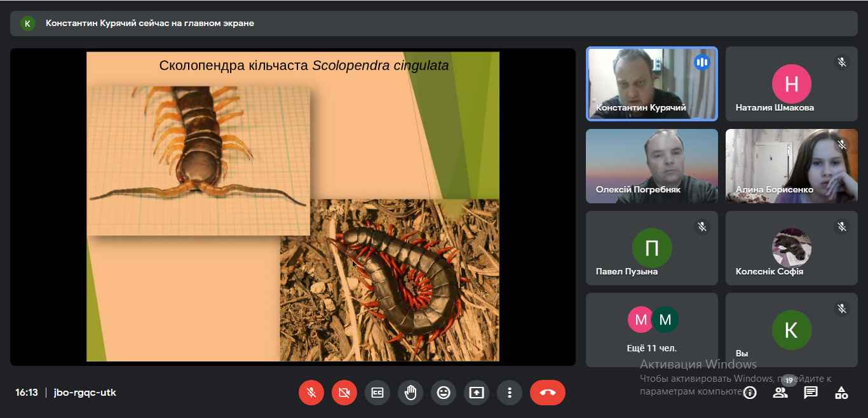The image size is (868, 418).
Task: Show the people list with 19 participants
Action: point(780,393)
